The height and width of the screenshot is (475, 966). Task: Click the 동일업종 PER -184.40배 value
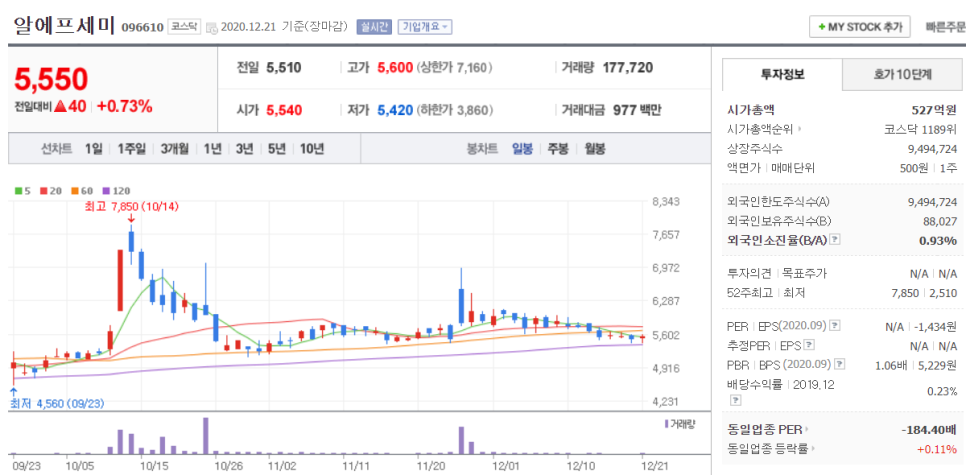pos(928,429)
